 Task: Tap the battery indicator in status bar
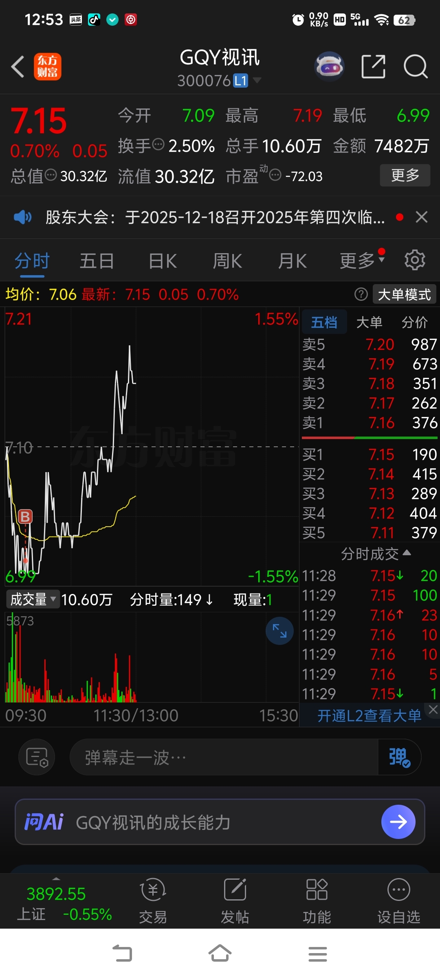[x=404, y=20]
